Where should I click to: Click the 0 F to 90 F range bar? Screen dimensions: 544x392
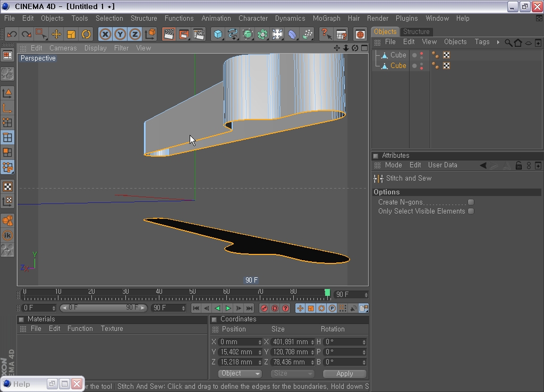[104, 308]
